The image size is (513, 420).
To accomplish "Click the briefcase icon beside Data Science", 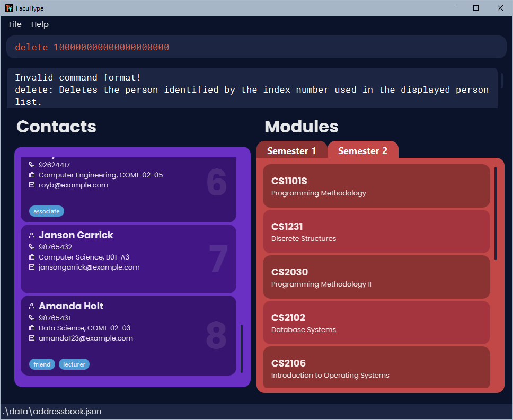I will 32,328.
